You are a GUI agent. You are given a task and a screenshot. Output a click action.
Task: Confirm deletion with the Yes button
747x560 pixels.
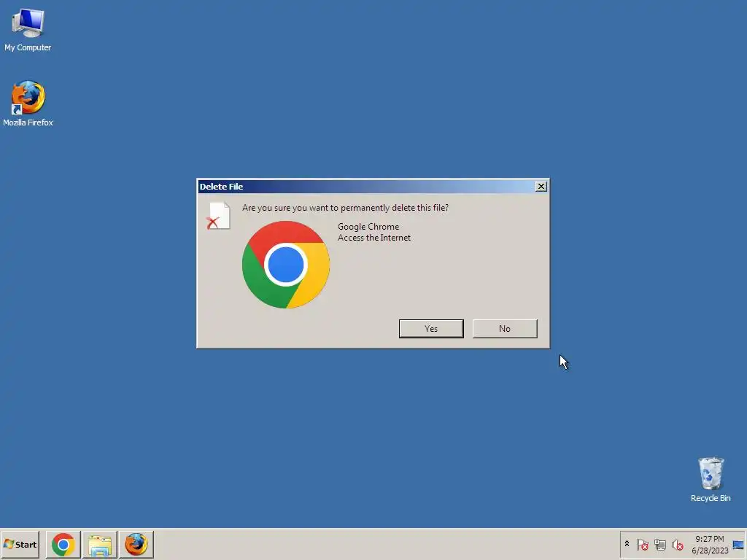[x=431, y=329]
